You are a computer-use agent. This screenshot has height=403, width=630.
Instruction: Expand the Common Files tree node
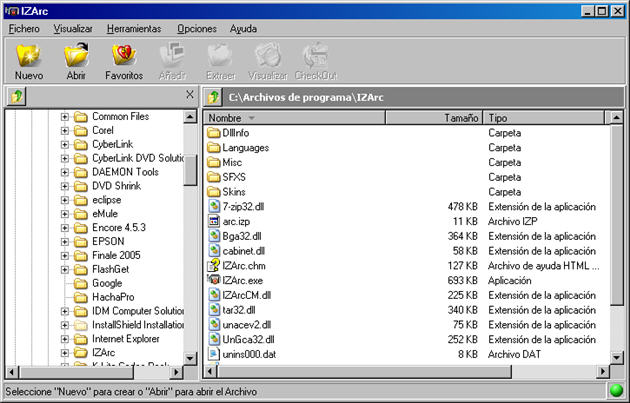tap(65, 116)
